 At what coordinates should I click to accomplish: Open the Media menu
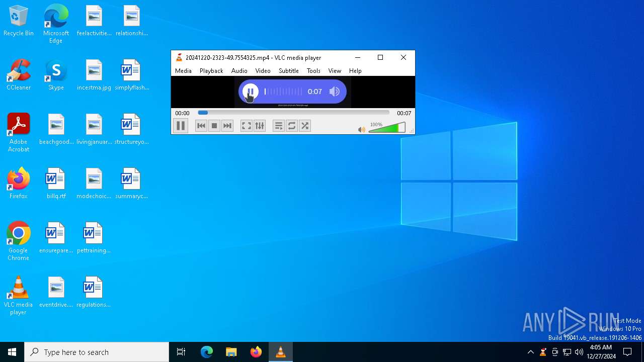(183, 71)
